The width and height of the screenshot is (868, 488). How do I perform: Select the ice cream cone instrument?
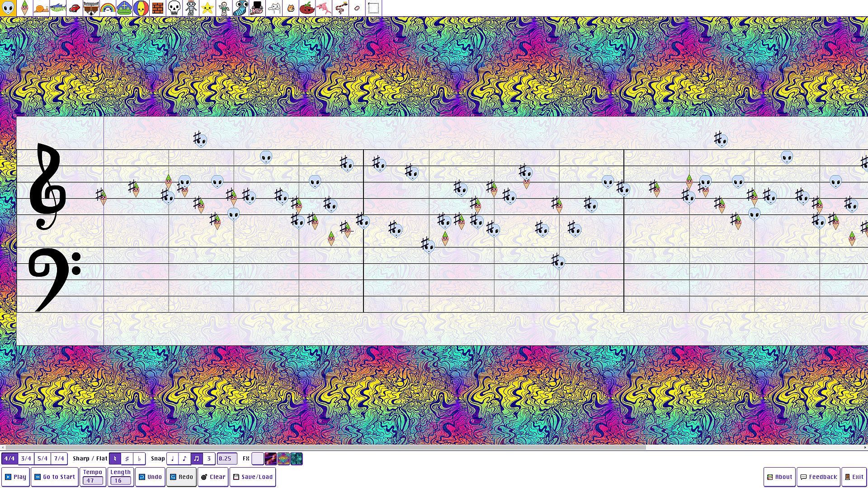(25, 8)
